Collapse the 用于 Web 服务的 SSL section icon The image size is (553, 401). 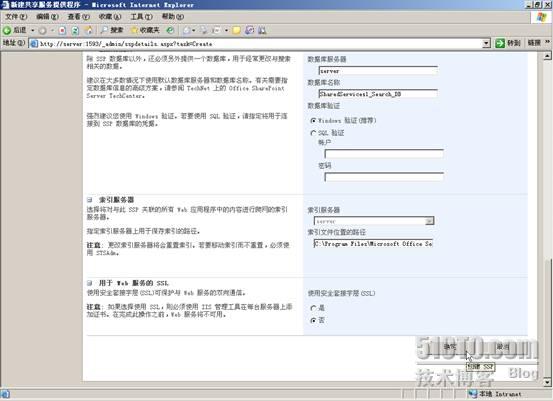[x=90, y=283]
